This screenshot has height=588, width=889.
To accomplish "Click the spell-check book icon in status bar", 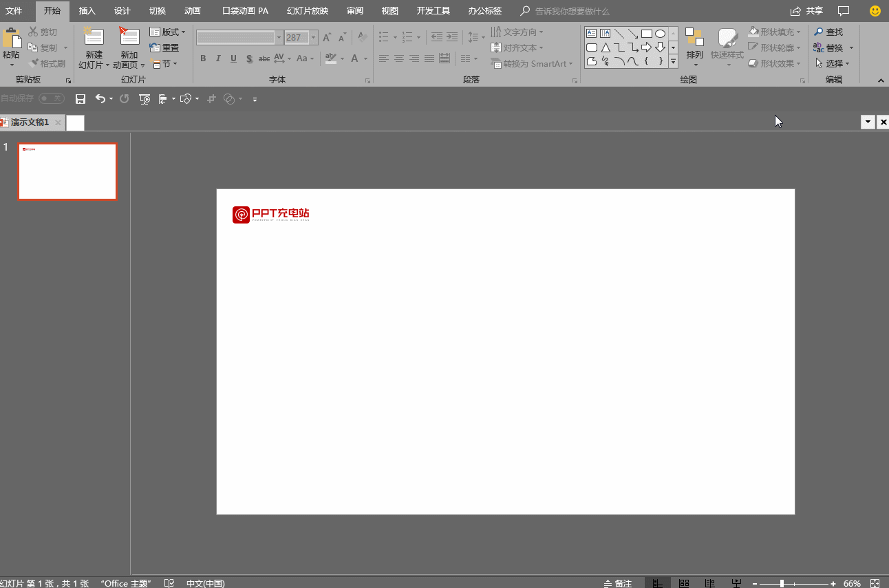I will point(169,583).
